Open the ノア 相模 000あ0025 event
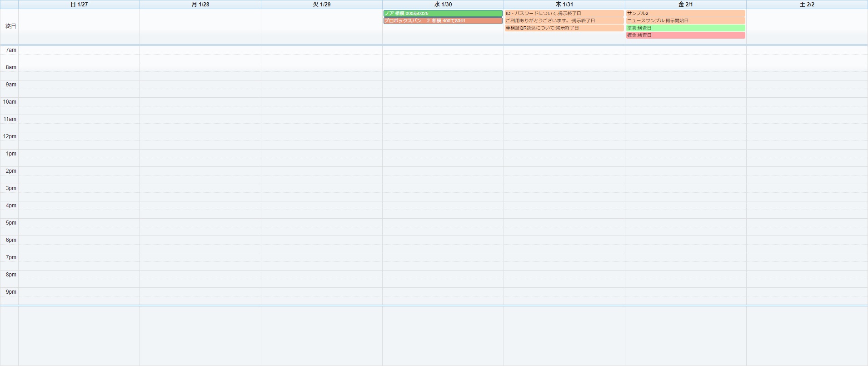The width and height of the screenshot is (868, 366). [443, 14]
